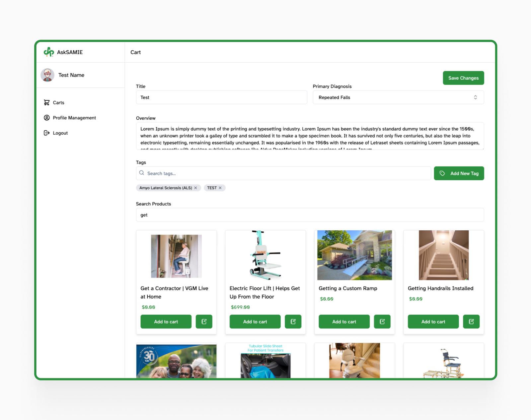This screenshot has height=420, width=531.
Task: Click the search magnifier in the Tags field
Action: tap(142, 173)
